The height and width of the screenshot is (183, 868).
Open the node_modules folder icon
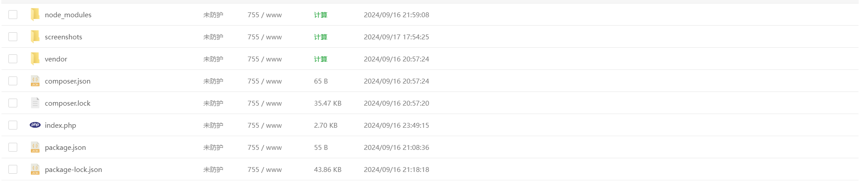(35, 15)
